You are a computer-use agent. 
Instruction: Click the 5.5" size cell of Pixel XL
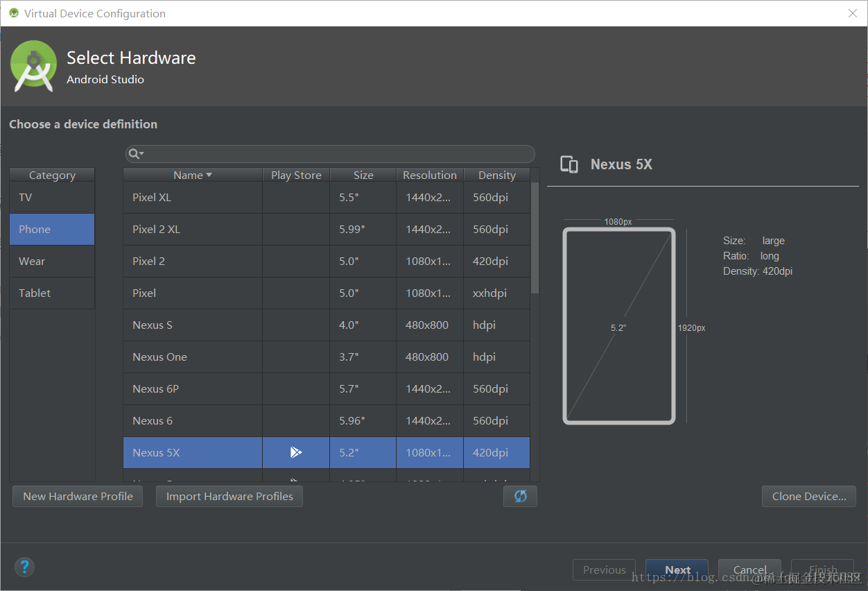[x=363, y=198]
